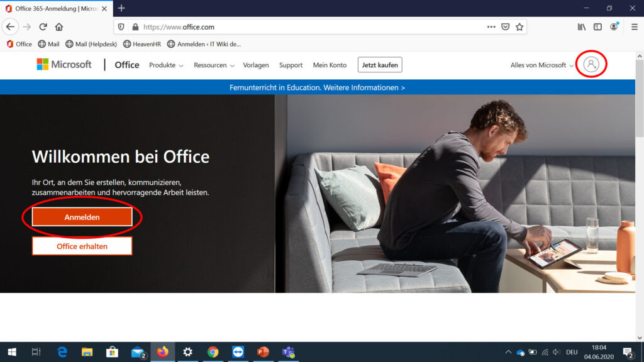The height and width of the screenshot is (362, 644).
Task: Open File Explorer from taskbar
Action: coord(87,352)
